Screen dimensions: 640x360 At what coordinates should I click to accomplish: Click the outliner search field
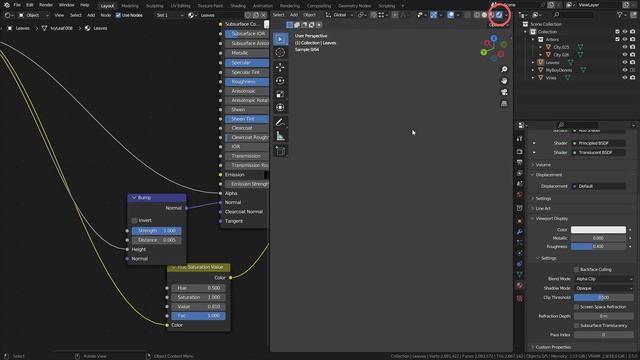coord(573,15)
